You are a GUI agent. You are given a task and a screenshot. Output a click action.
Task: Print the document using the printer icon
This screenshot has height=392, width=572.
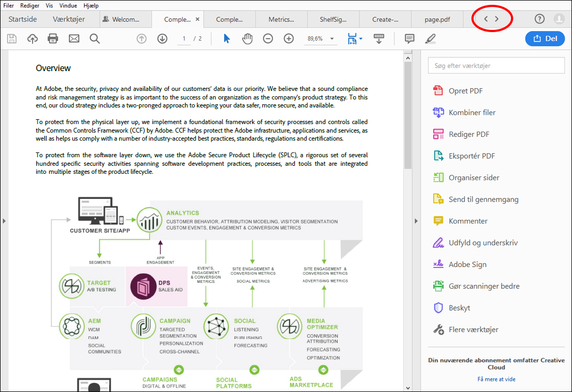click(53, 39)
